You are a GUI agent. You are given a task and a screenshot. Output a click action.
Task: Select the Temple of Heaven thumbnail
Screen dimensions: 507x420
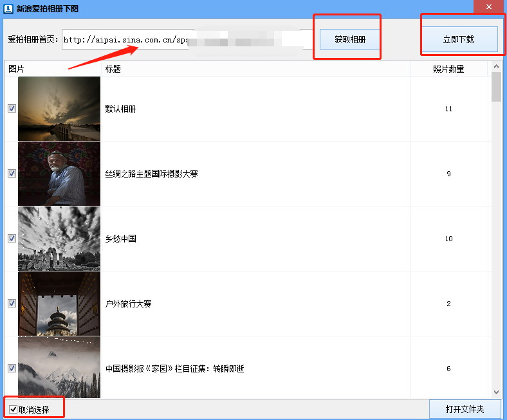tap(59, 303)
